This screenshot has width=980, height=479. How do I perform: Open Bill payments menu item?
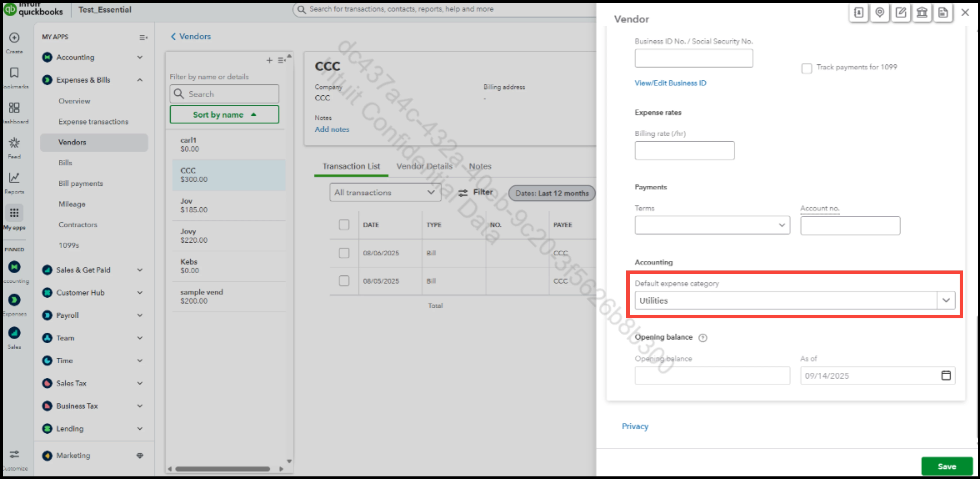[x=81, y=183]
